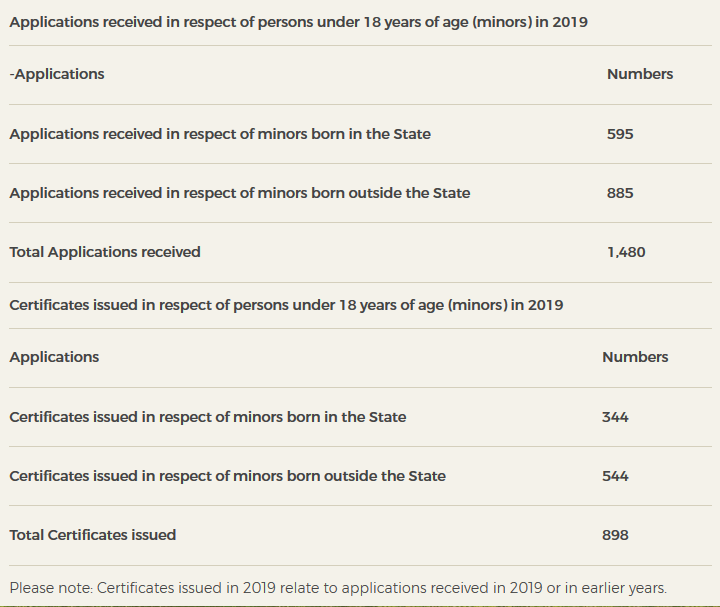Select the Total Certificates issued row
Screen dimensions: 720x607
click(360, 535)
